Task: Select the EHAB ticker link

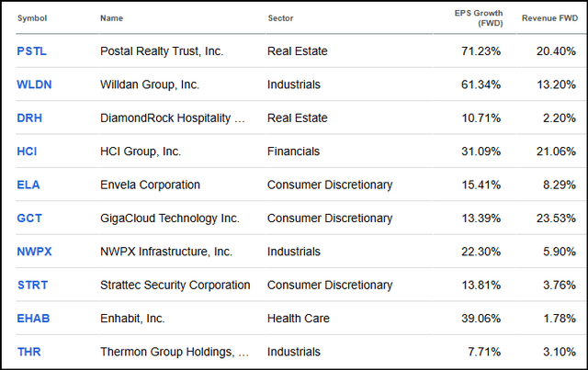Action: pyautogui.click(x=33, y=319)
